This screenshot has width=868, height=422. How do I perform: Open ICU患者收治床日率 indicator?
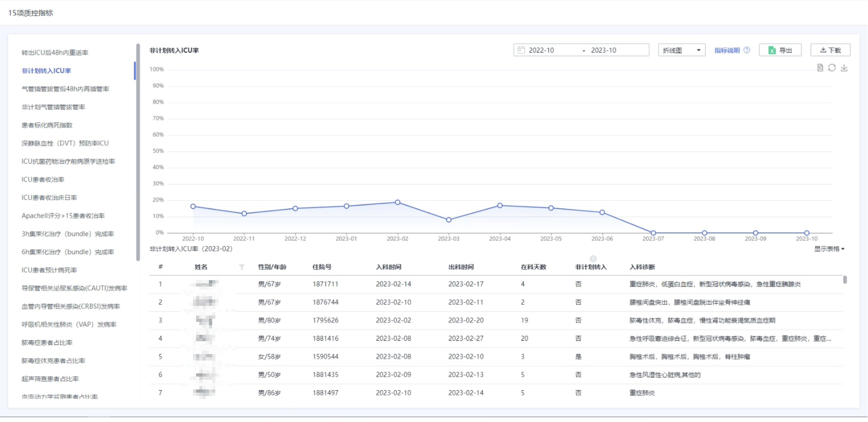click(49, 197)
